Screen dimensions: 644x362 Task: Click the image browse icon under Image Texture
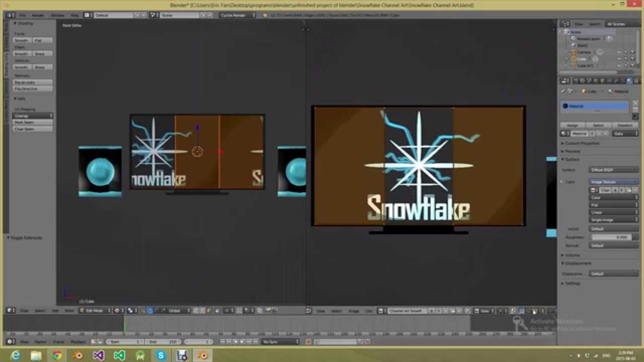[594, 190]
